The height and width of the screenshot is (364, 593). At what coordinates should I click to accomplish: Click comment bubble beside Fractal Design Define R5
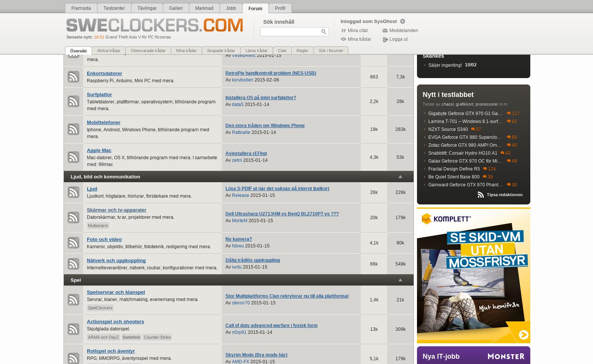(x=485, y=169)
